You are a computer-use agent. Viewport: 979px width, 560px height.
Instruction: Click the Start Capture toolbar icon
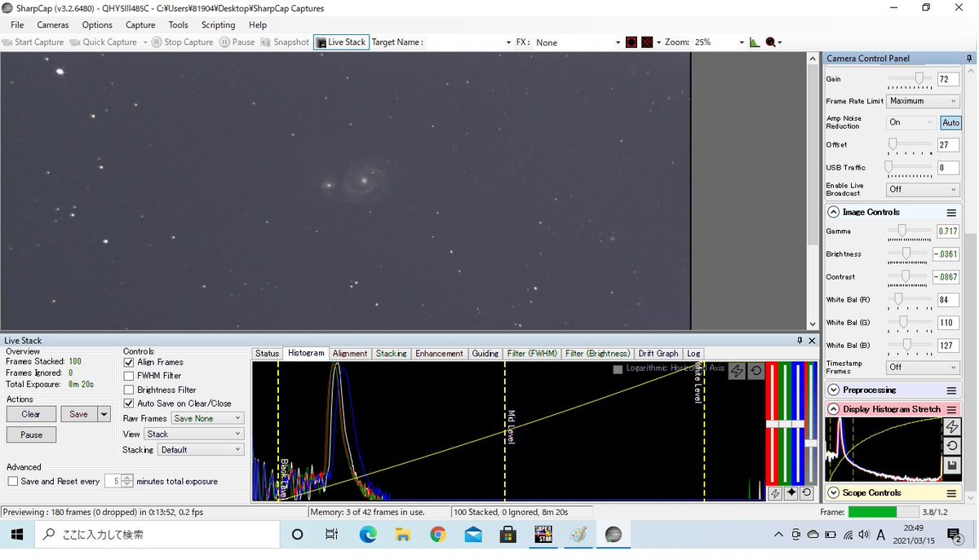[x=8, y=42]
